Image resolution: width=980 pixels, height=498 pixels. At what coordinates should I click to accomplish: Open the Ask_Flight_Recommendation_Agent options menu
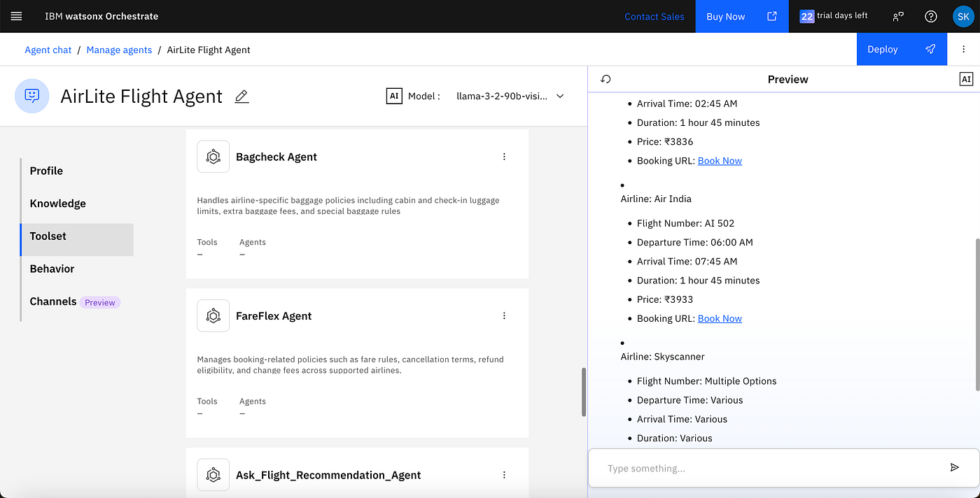(504, 475)
